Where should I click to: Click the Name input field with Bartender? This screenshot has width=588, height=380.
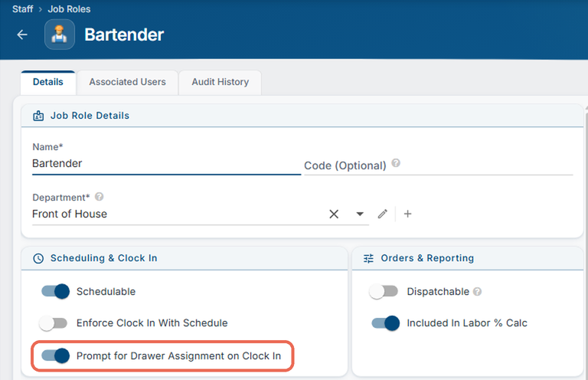pos(166,163)
